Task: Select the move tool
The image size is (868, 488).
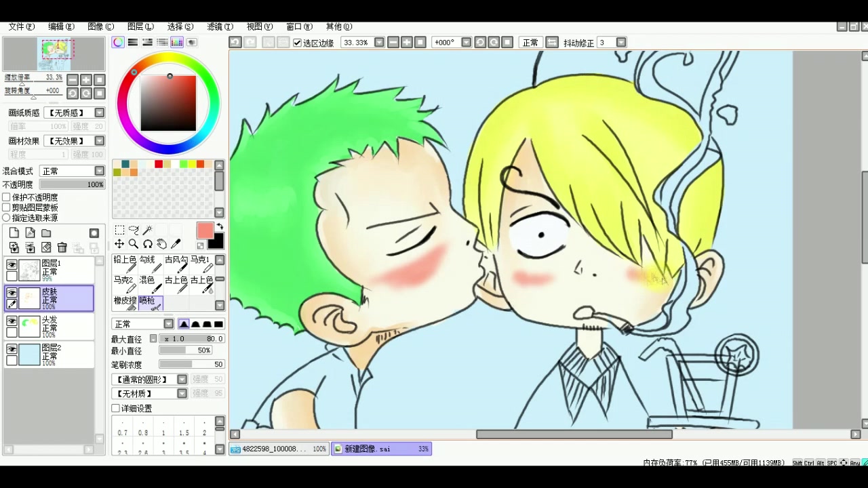Action: click(x=119, y=244)
